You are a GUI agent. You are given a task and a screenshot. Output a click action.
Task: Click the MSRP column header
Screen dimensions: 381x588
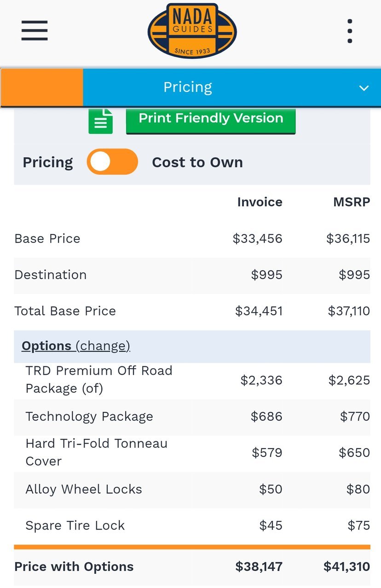352,202
